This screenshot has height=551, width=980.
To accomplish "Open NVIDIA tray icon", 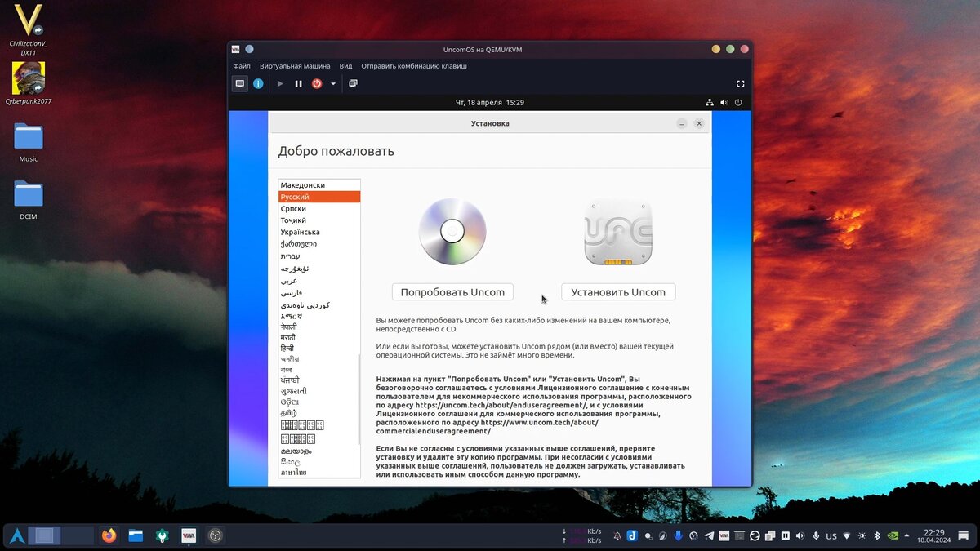I will coord(893,536).
